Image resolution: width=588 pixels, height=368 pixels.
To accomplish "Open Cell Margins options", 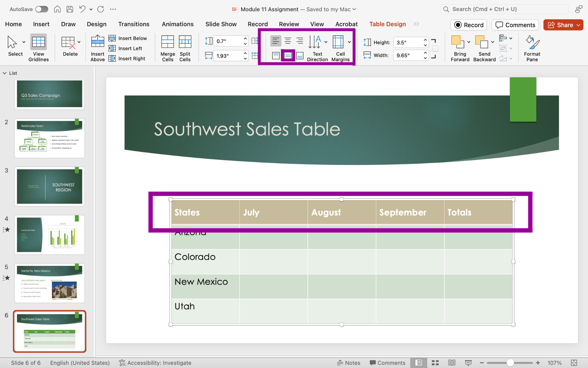I will [x=340, y=48].
